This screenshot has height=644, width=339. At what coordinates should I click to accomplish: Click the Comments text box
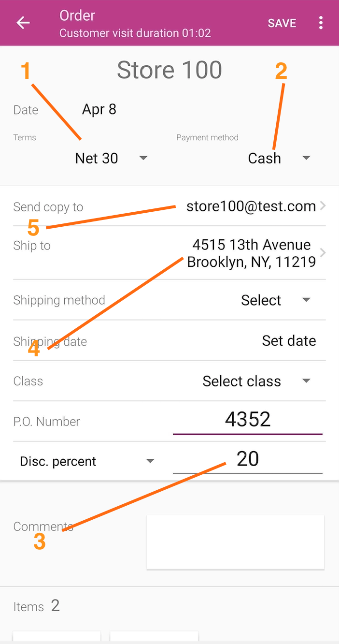click(235, 542)
